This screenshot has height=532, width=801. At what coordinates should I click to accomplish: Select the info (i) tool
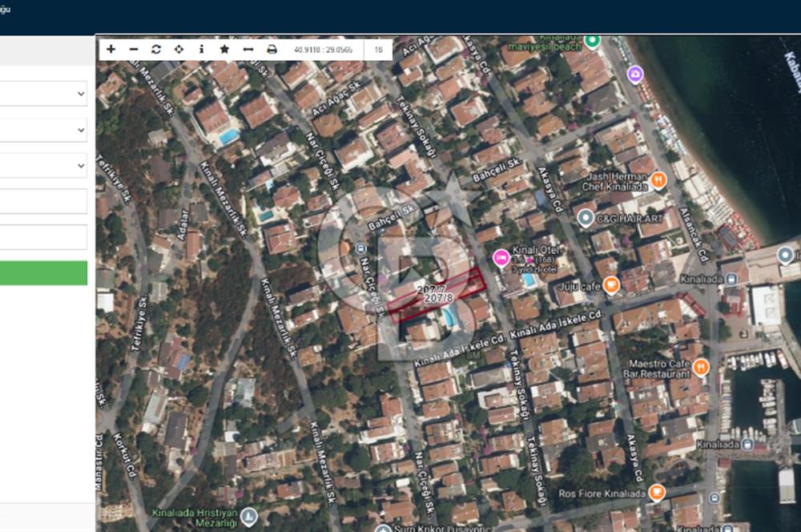[x=201, y=49]
